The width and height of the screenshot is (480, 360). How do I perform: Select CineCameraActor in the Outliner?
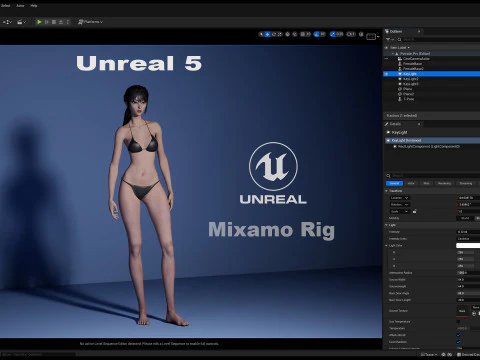point(416,59)
